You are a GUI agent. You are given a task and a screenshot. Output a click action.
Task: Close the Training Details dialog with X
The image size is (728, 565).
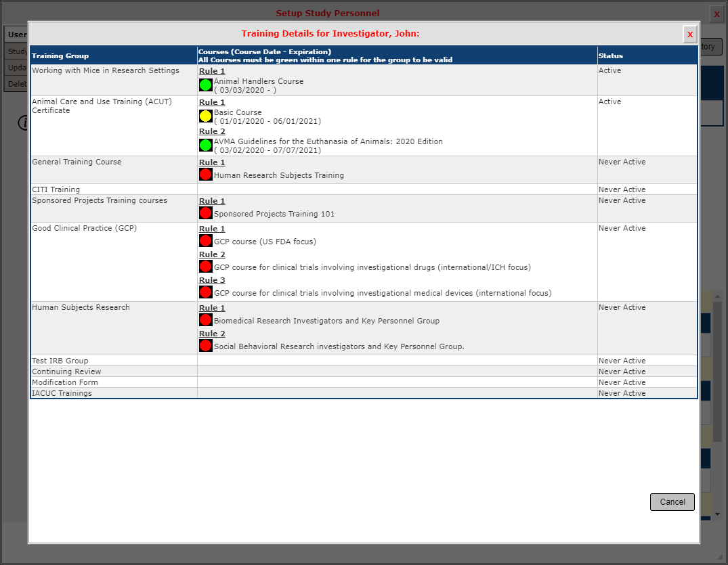(690, 35)
